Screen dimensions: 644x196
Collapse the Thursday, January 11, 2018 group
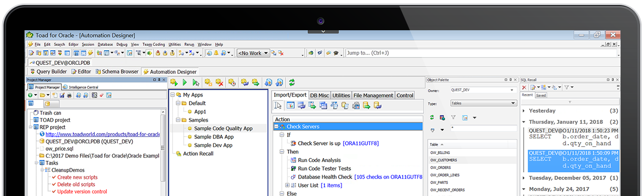click(523, 122)
